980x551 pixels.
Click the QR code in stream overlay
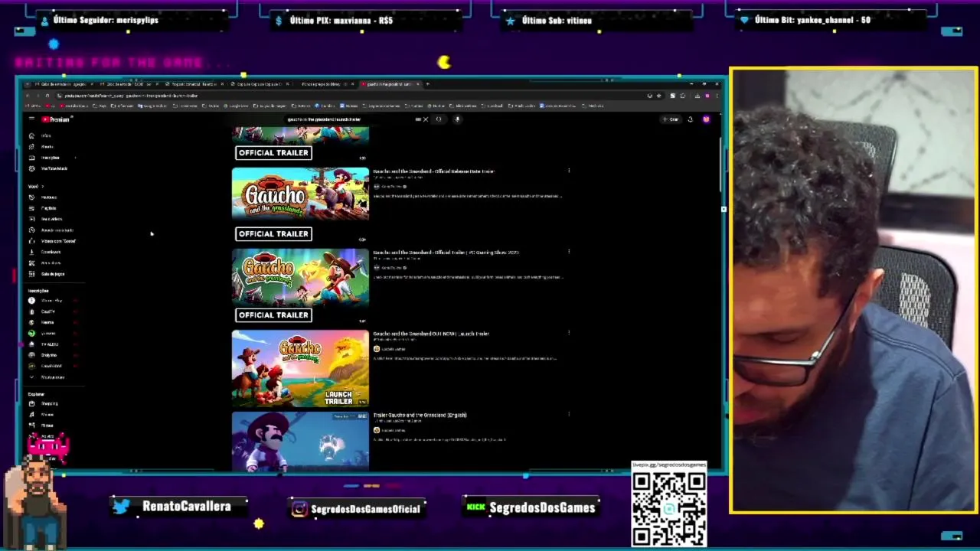[669, 508]
